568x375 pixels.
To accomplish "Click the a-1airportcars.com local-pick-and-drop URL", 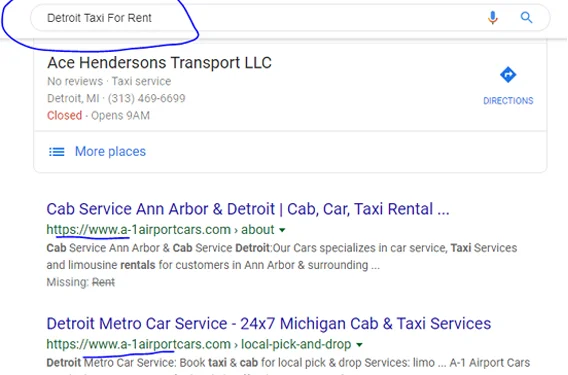I will pyautogui.click(x=199, y=344).
